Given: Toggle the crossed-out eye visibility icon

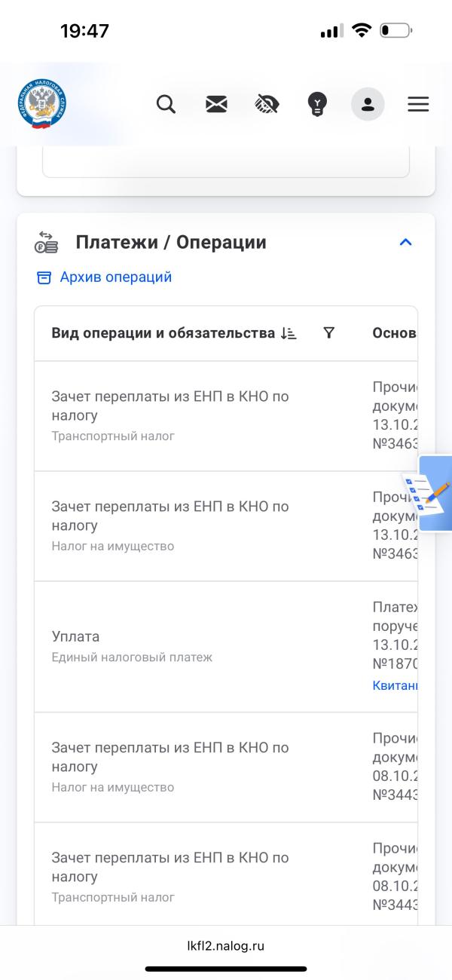Looking at the screenshot, I should (x=267, y=104).
